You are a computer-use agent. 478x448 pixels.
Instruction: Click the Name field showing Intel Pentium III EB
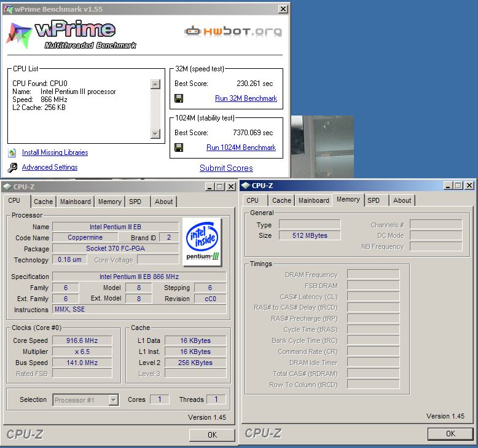[x=116, y=227]
